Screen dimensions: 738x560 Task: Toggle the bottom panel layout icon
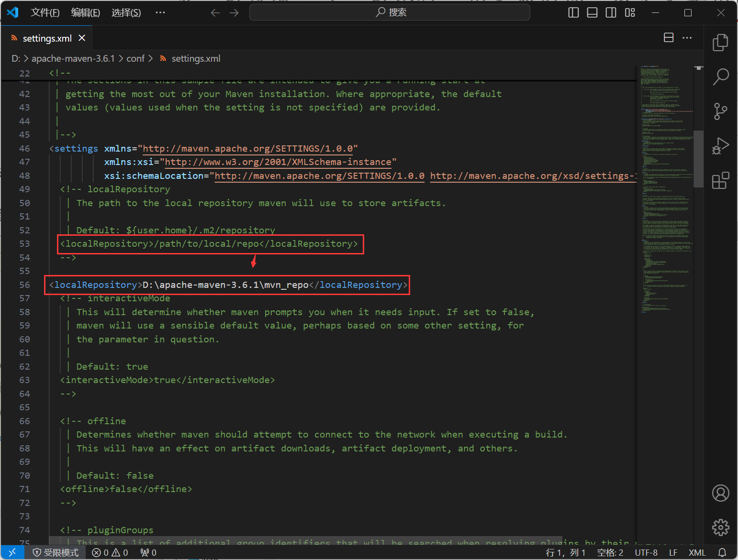[x=592, y=12]
